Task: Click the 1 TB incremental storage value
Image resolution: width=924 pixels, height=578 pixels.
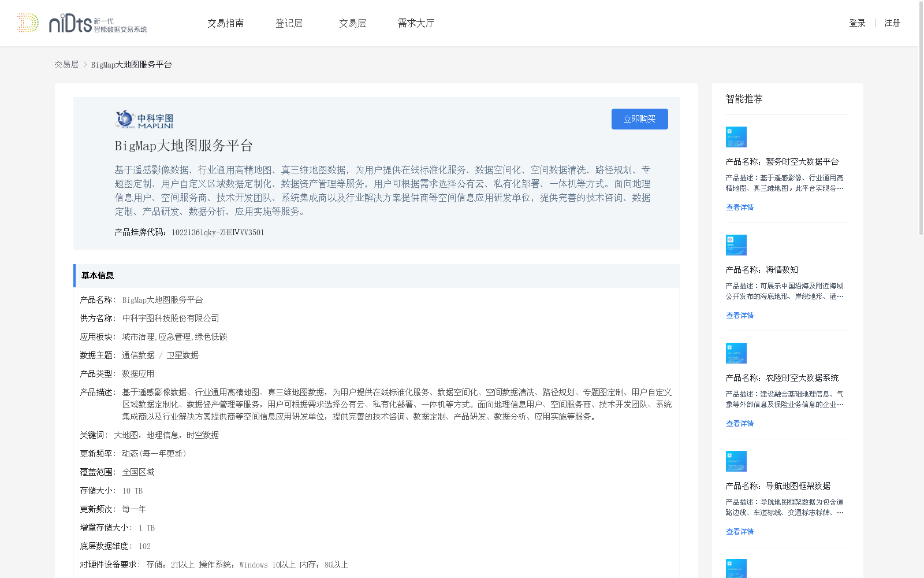Action: 147,528
